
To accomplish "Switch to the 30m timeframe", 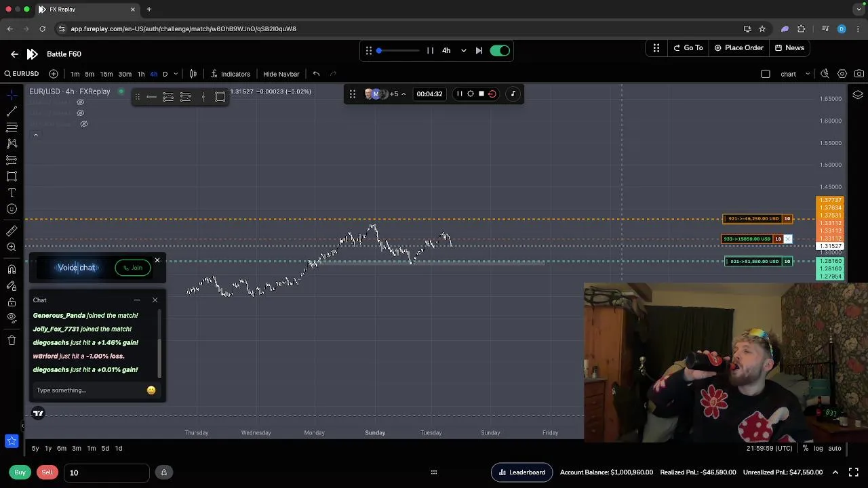I will [x=125, y=74].
